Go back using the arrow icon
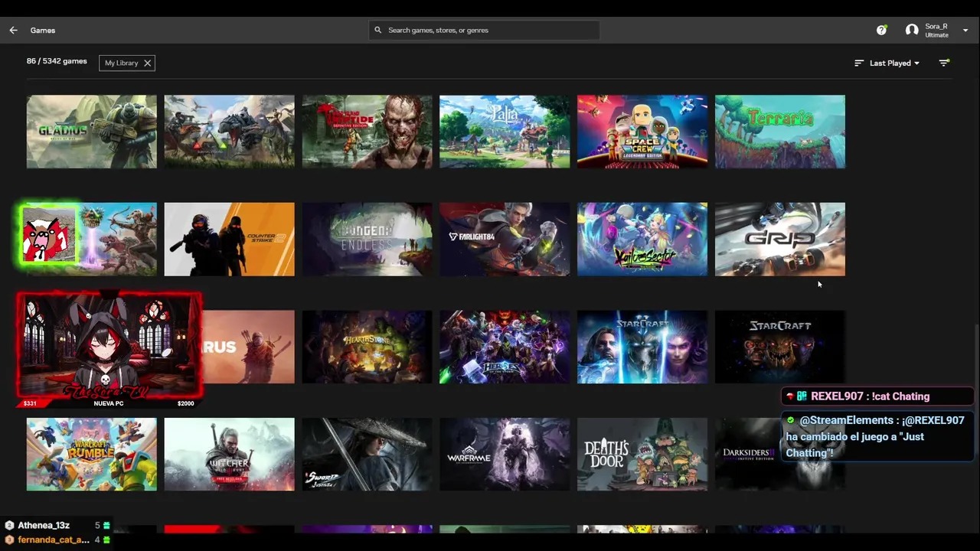 click(x=13, y=30)
